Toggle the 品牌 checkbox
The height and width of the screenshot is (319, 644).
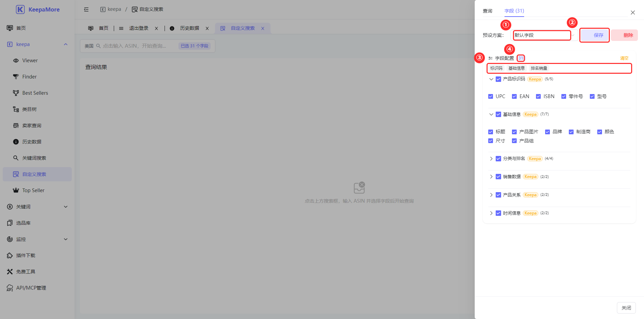[x=548, y=132]
